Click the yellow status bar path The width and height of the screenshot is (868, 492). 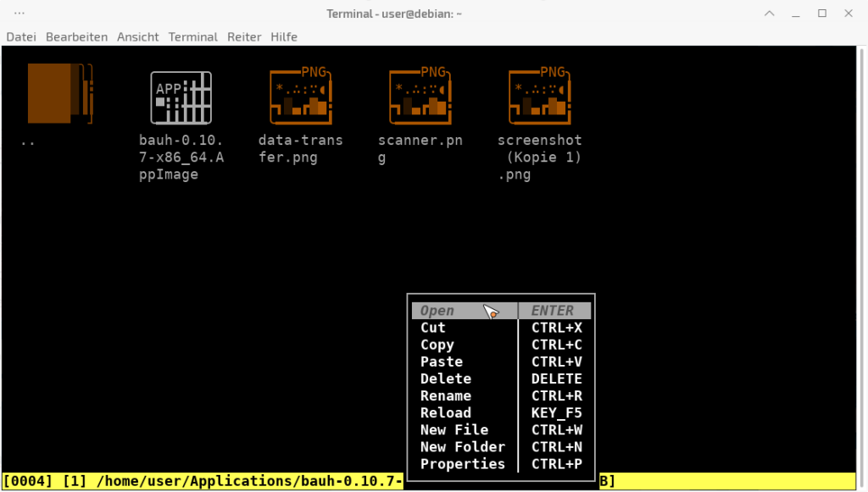click(x=203, y=481)
